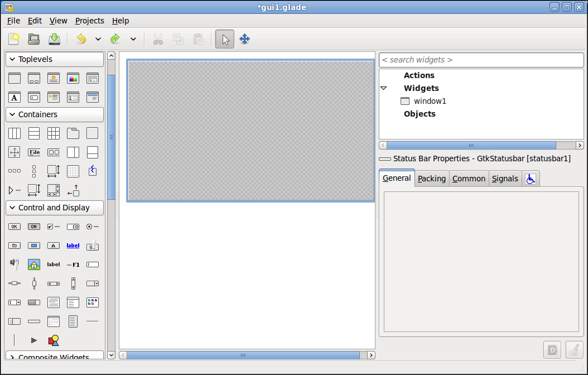This screenshot has width=588, height=375.
Task: Switch to the Common tab
Action: 469,179
